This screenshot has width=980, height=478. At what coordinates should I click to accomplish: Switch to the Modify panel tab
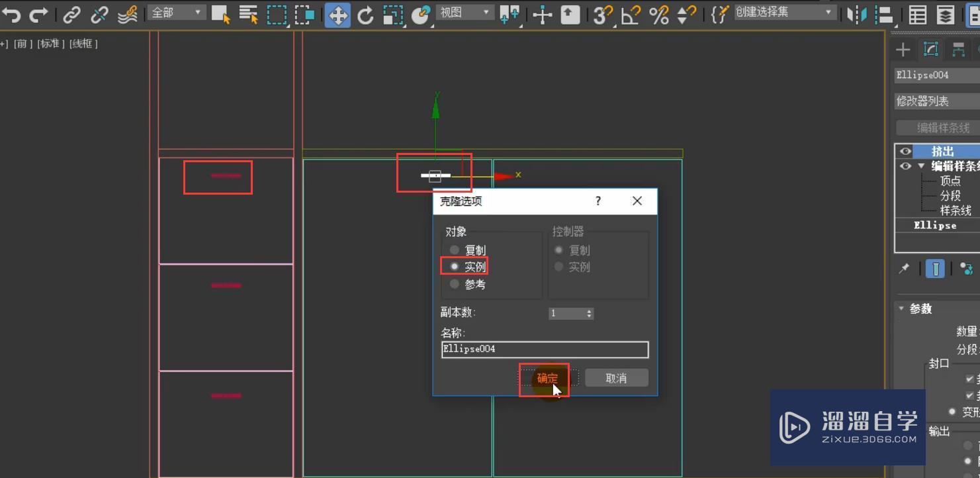(x=931, y=50)
